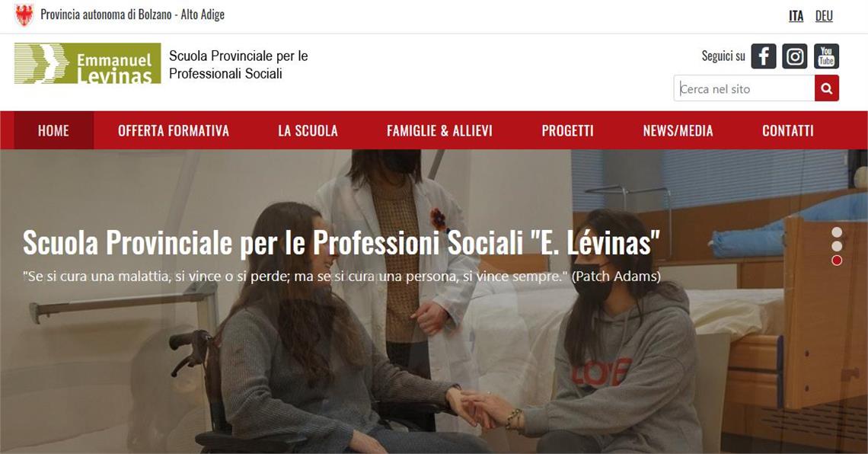Open the Contatti page
The height and width of the screenshot is (454, 868).
pos(788,131)
